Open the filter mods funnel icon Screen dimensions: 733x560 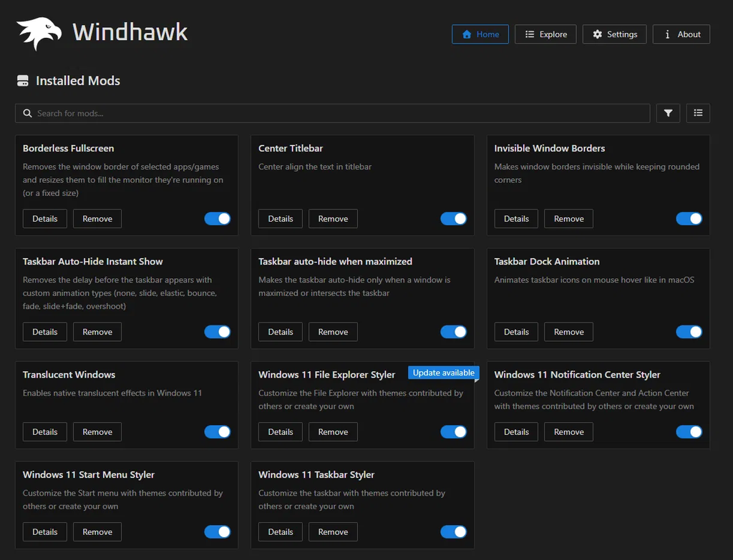coord(668,113)
